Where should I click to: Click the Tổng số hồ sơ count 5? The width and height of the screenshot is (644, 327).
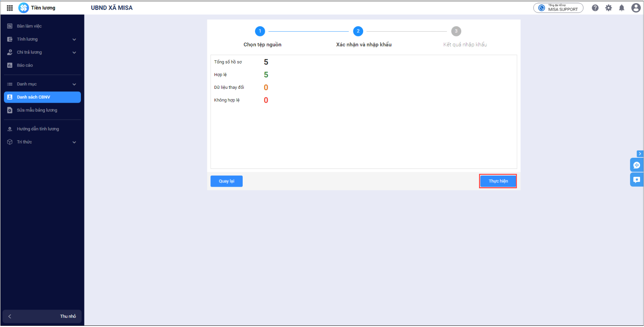pyautogui.click(x=266, y=62)
